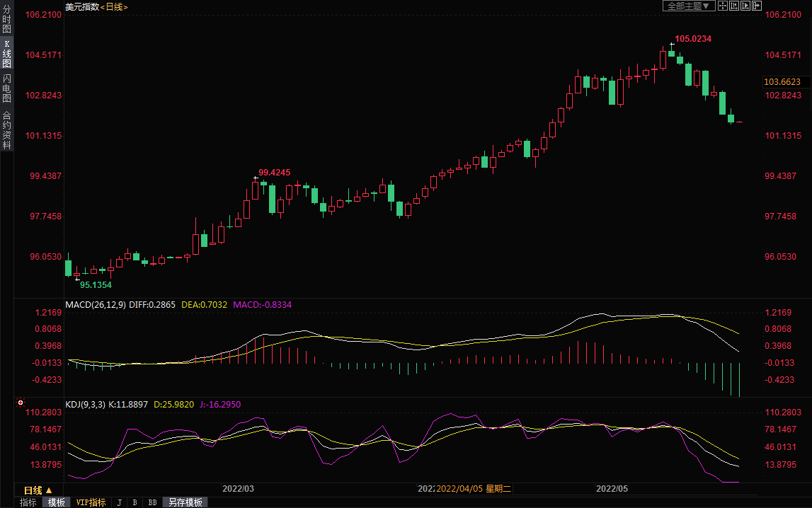This screenshot has width=812, height=508.
Task: Click the play replay icon at top right
Action: coord(745,6)
